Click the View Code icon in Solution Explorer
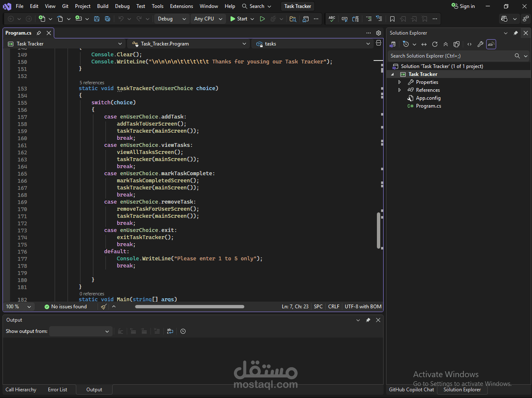Image resolution: width=532 pixels, height=398 pixels. pos(469,44)
